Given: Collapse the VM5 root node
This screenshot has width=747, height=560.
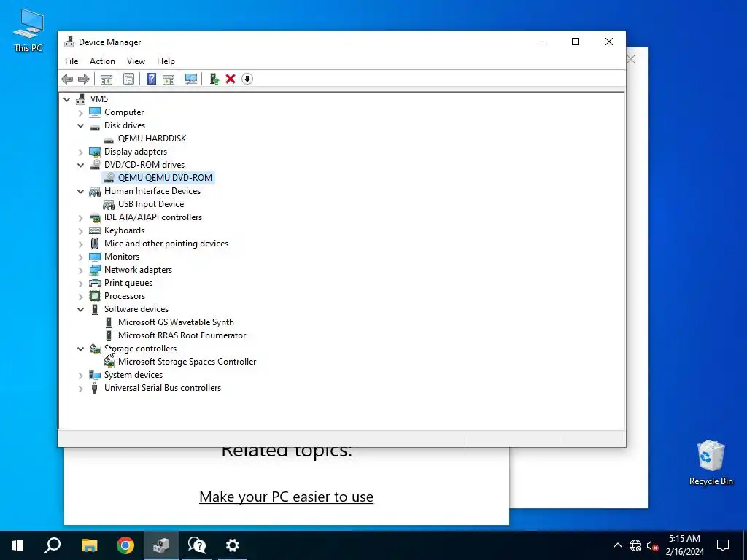Looking at the screenshot, I should tap(66, 99).
